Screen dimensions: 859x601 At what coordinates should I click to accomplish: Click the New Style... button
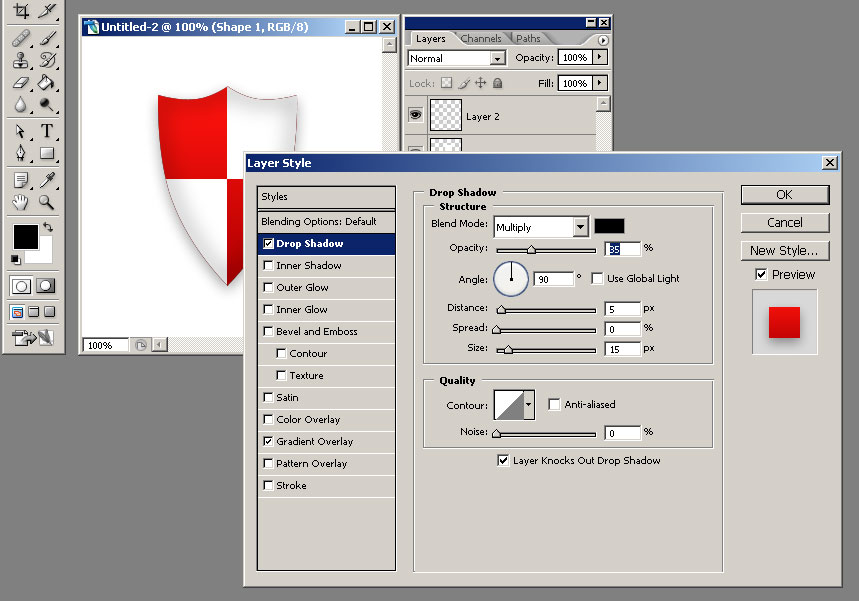pyautogui.click(x=784, y=250)
